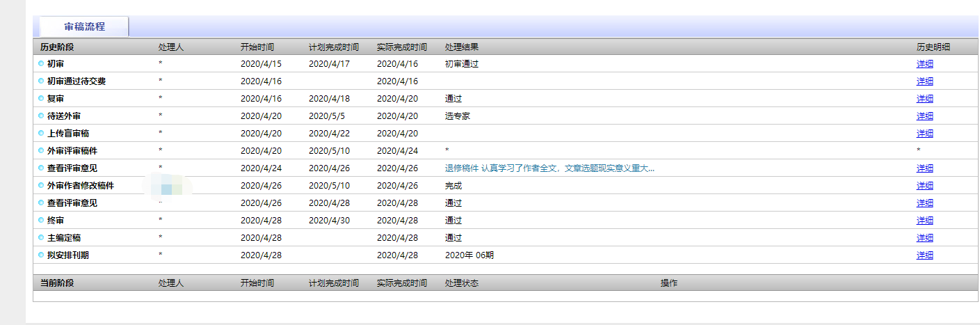Click the 处理结果 column header
Viewport: 980px width, 325px height.
[x=461, y=47]
